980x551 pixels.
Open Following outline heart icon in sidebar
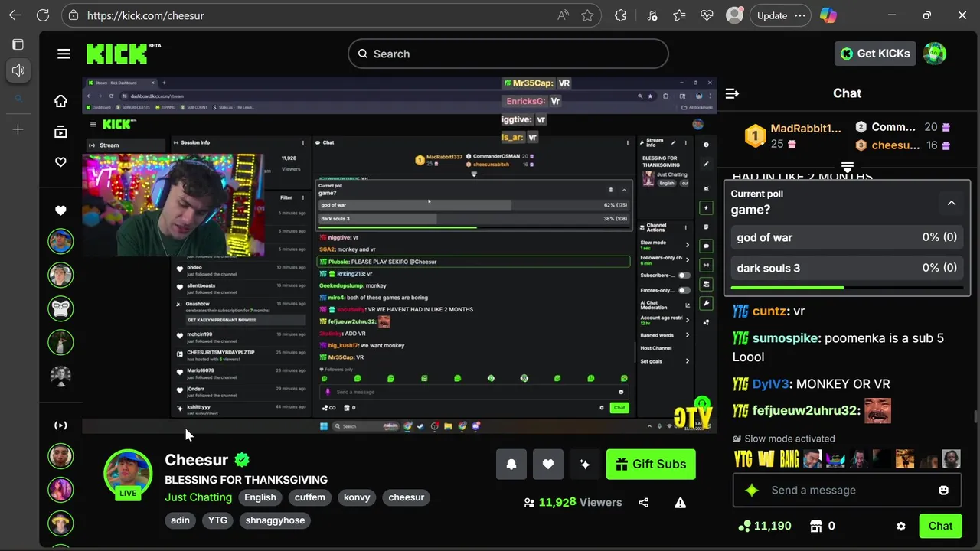coord(60,162)
